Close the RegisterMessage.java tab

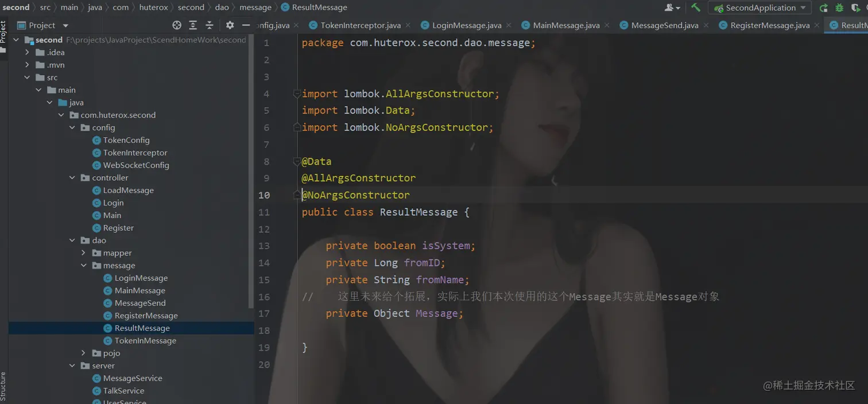816,25
